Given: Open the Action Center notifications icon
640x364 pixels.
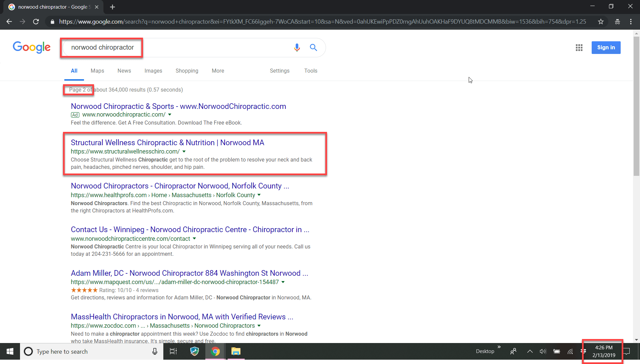Looking at the screenshot, I should 627,351.
